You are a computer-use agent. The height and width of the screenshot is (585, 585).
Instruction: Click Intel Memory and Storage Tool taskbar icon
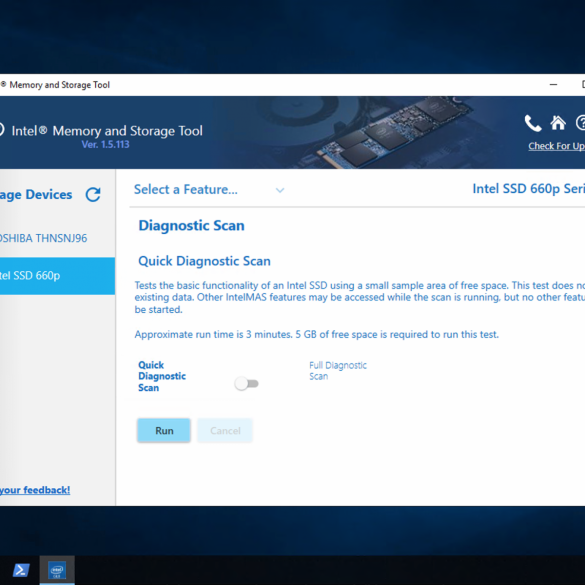[57, 570]
